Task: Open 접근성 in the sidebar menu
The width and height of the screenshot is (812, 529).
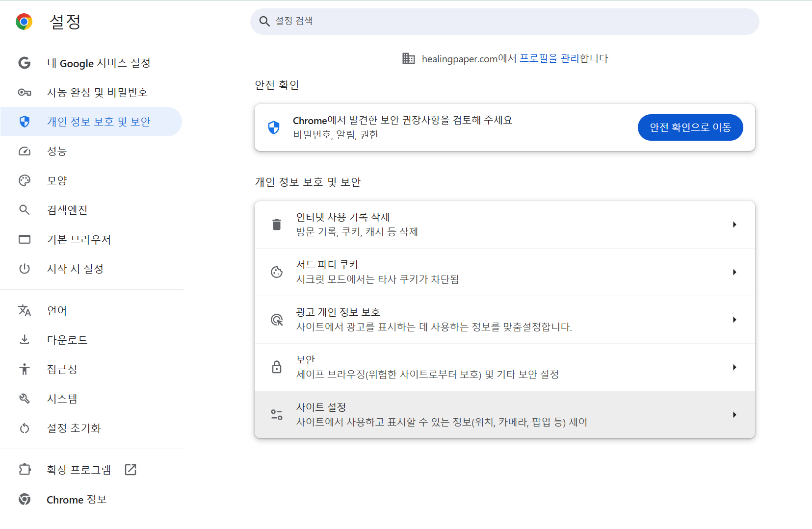Action: tap(62, 369)
